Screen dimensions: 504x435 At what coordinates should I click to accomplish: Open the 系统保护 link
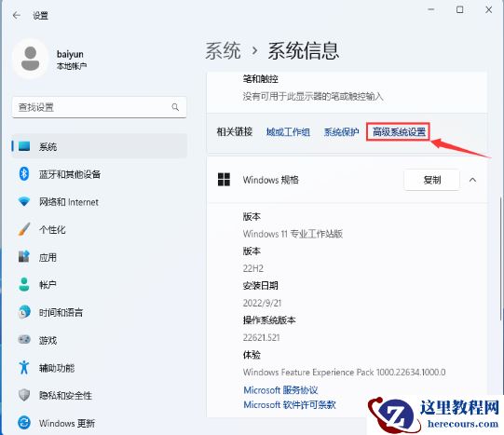click(341, 131)
